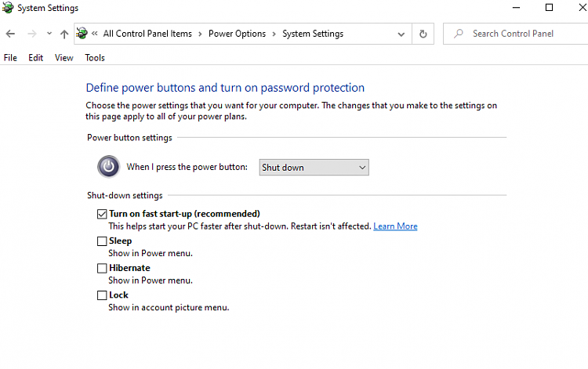Open the Shut down power button dropdown
The width and height of the screenshot is (588, 369).
(x=314, y=168)
